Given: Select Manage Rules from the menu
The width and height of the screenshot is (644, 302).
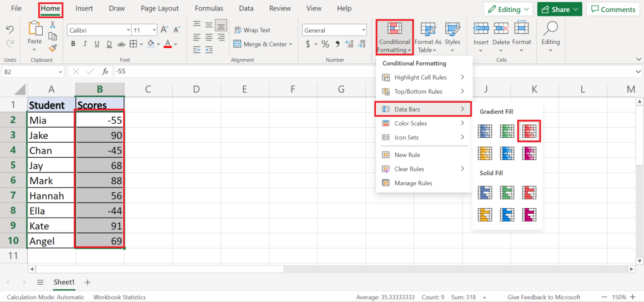Looking at the screenshot, I should (412, 183).
